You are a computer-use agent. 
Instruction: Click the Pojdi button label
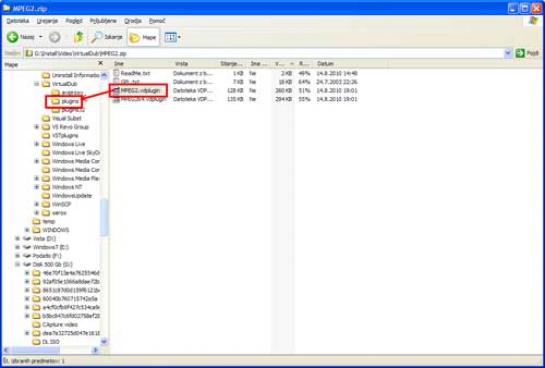coord(533,53)
